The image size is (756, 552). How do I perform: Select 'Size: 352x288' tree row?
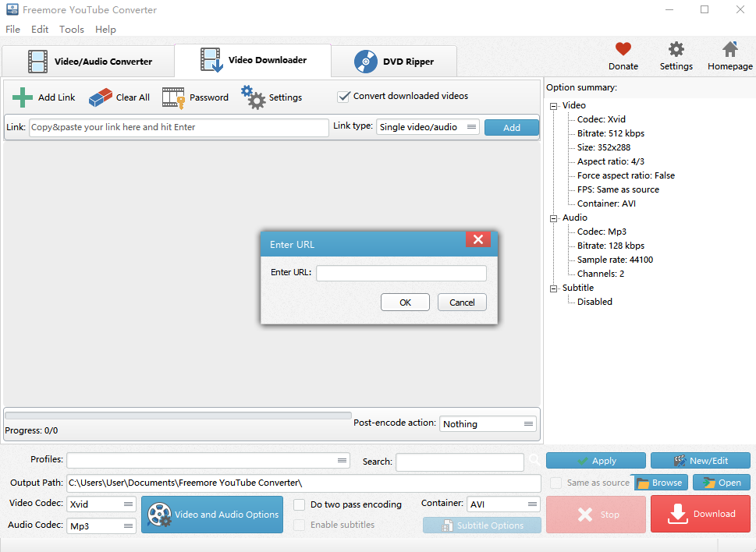tap(604, 147)
